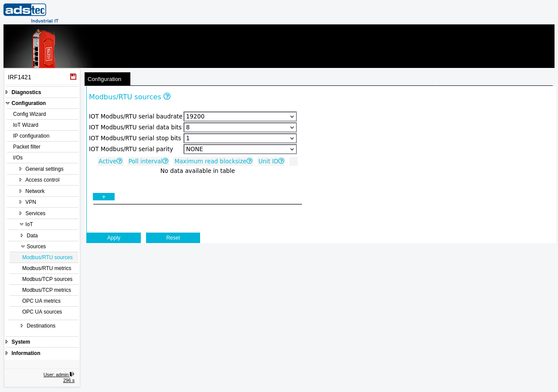Click the plus button to add a source
This screenshot has width=558, height=392.
pos(104,197)
